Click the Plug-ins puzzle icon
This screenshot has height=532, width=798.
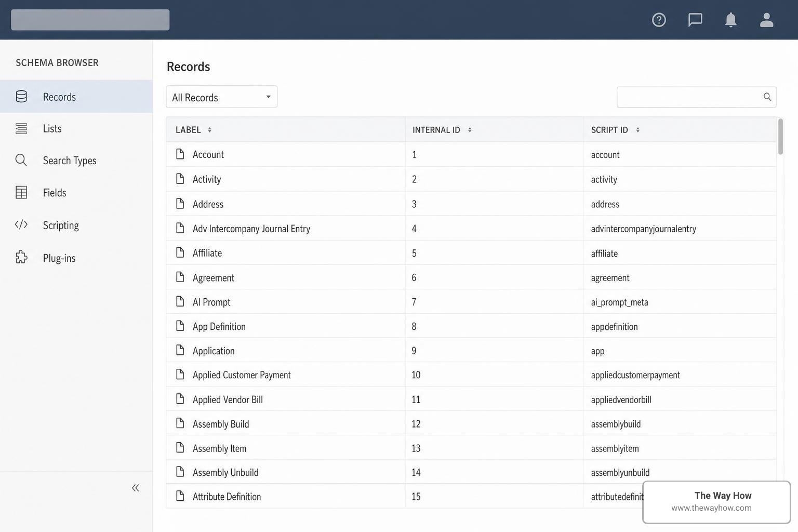point(21,257)
